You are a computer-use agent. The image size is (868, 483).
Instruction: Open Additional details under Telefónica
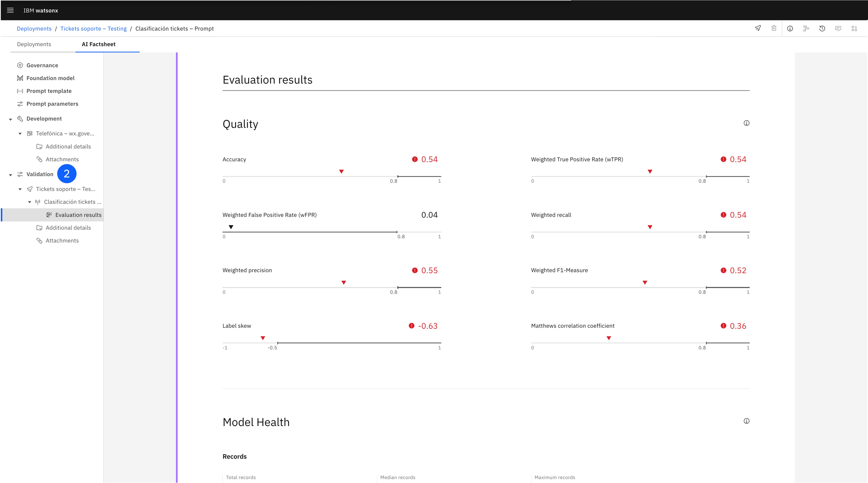point(68,147)
